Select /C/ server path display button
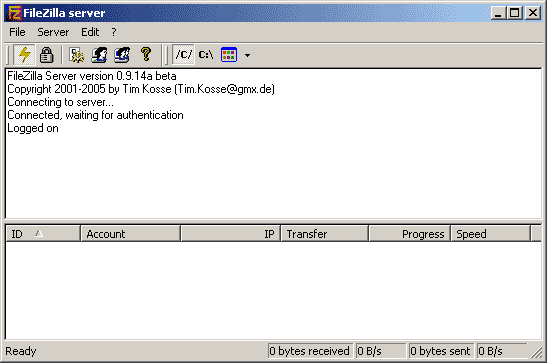This screenshot has width=547, height=363. (x=183, y=55)
